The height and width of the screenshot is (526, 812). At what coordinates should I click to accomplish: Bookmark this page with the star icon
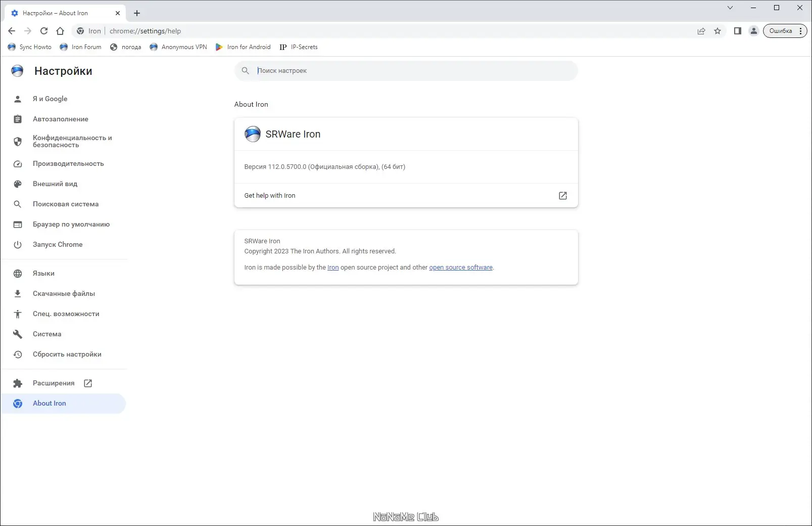[x=717, y=31]
